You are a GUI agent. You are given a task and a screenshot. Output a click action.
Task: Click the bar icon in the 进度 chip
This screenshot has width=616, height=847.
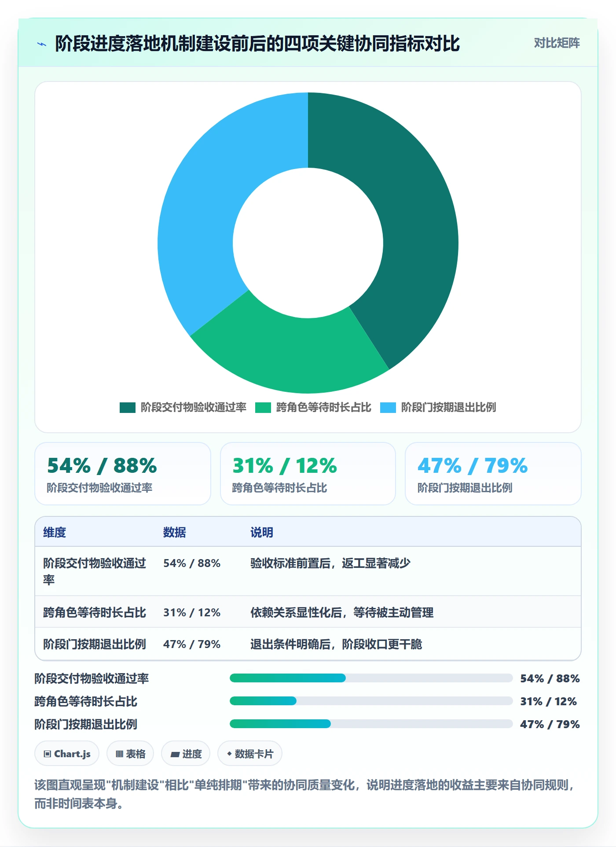click(175, 755)
